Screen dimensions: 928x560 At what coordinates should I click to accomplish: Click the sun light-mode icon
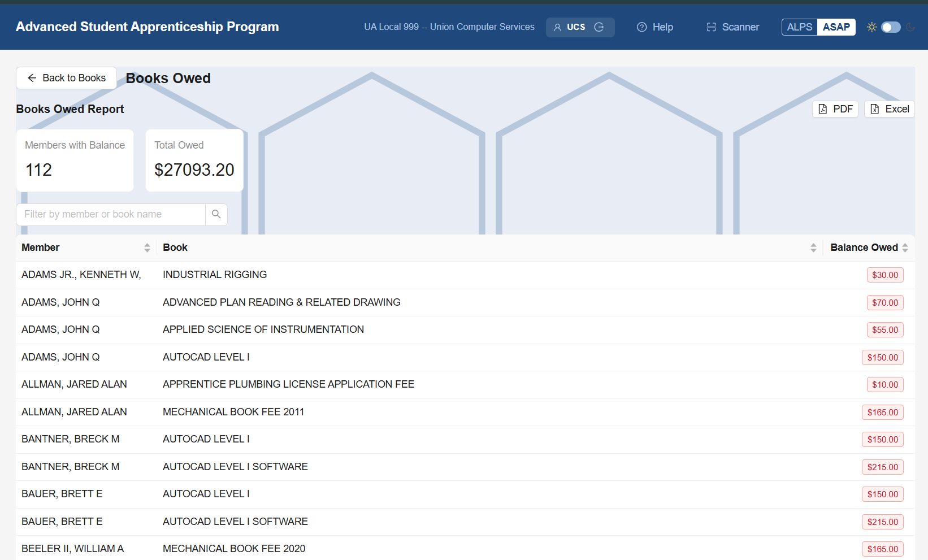[x=871, y=27]
